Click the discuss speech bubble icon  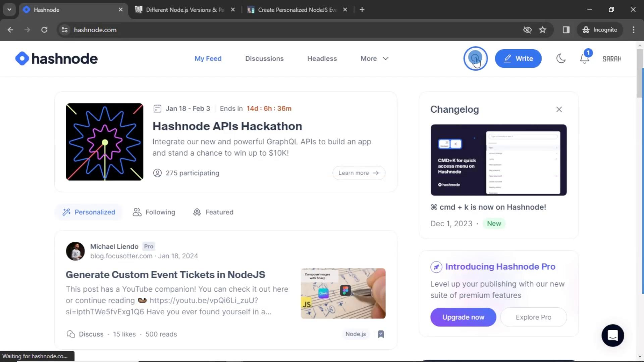(70, 334)
